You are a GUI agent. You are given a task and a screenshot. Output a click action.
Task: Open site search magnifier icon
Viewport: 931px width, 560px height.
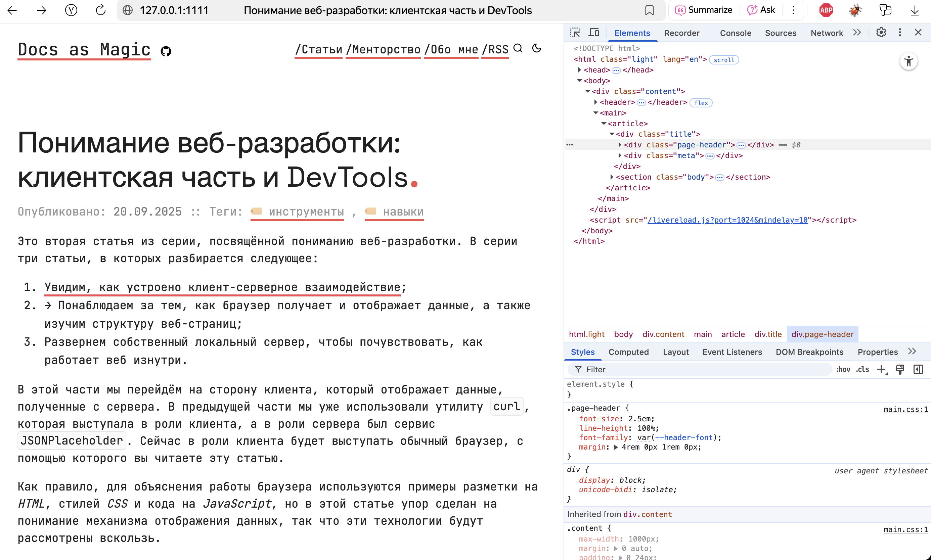(518, 48)
